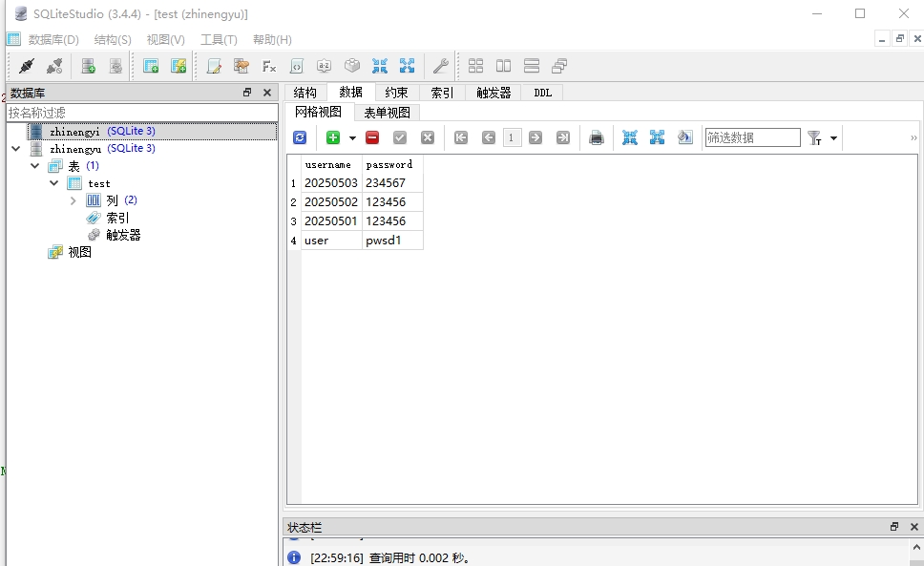Screen dimensions: 924x566
Task: Open the SQL function editor Fx icon
Action: 269,66
